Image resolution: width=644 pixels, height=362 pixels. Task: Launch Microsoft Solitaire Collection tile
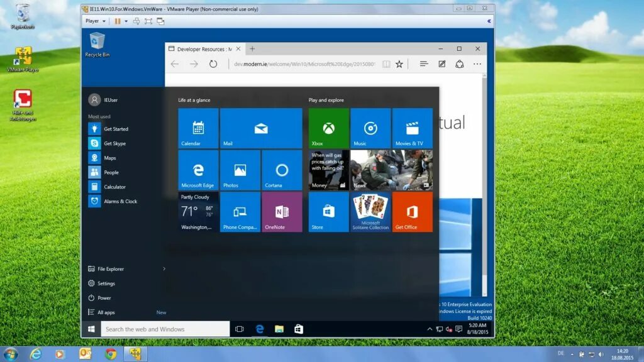(x=370, y=212)
